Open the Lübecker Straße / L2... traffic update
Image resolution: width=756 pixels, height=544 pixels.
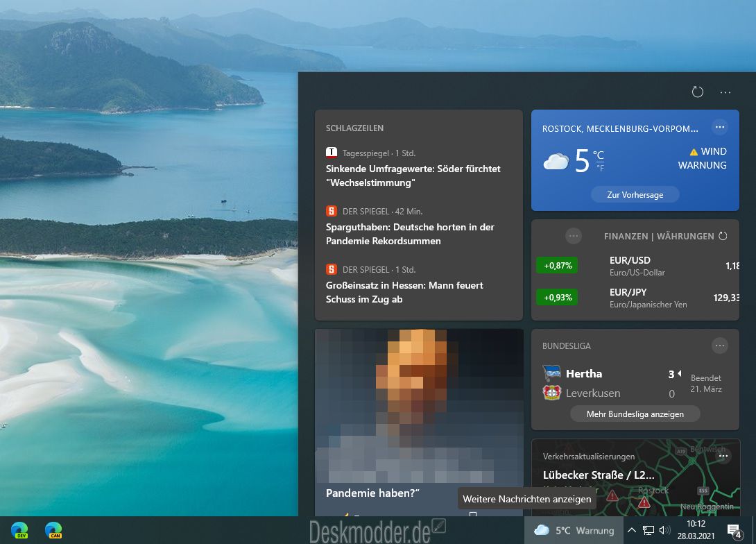(599, 475)
